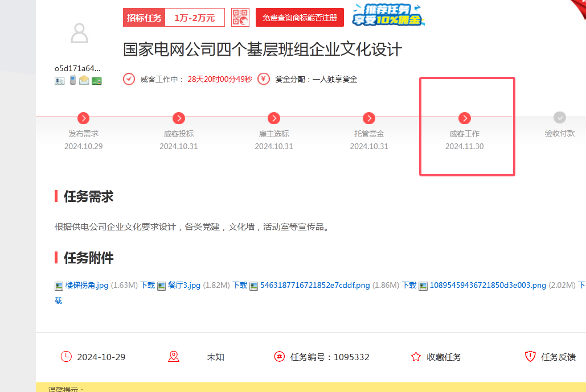Click the username o5d171a64...

(77, 68)
